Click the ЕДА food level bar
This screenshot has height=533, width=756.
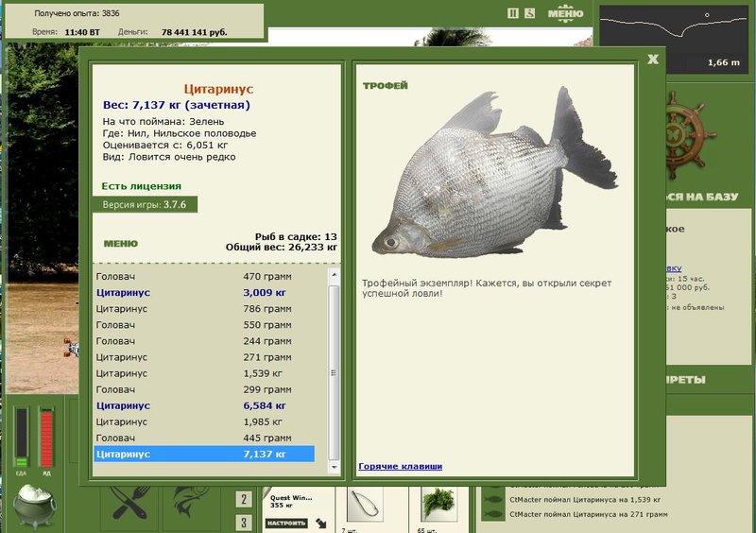click(x=21, y=438)
